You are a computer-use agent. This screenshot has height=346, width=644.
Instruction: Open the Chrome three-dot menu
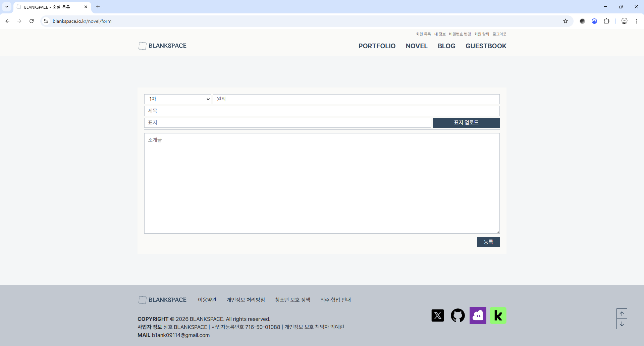tap(637, 21)
